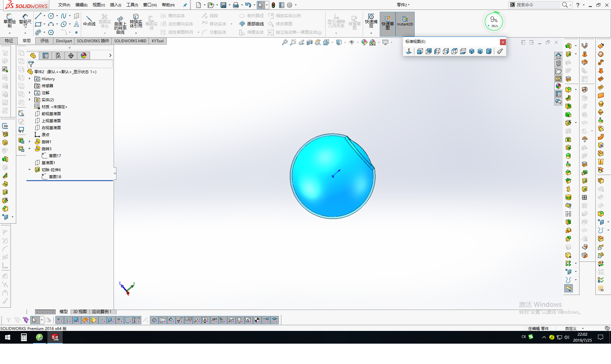Screen dimensions: 611x364
Task: Select the Spline sketch tool
Action: [64, 16]
